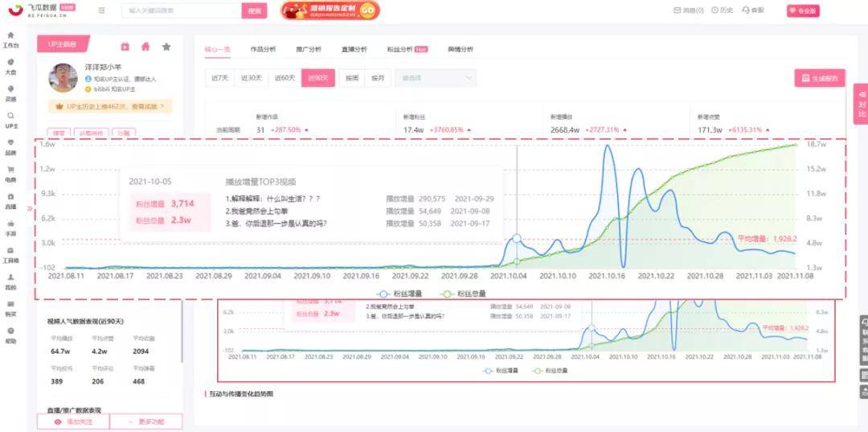Switch to the 直播分析 tab

pos(354,49)
